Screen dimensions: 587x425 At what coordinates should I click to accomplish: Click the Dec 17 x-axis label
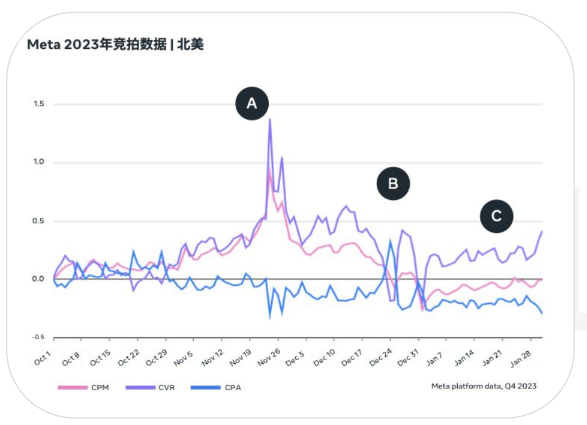point(352,358)
